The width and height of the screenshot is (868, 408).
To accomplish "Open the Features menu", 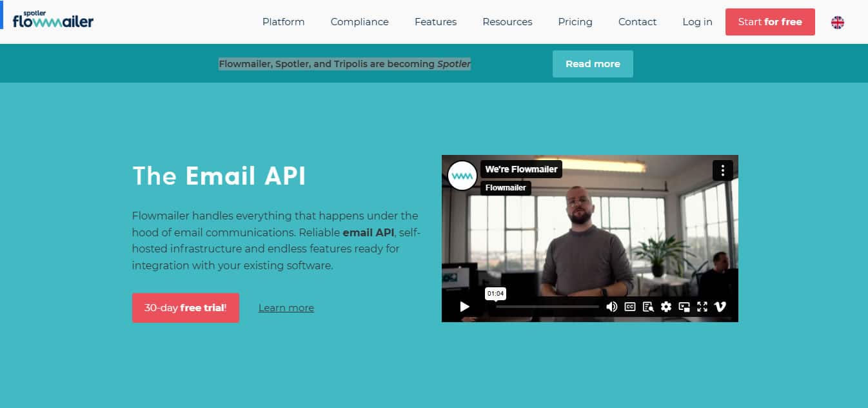I will (x=435, y=22).
